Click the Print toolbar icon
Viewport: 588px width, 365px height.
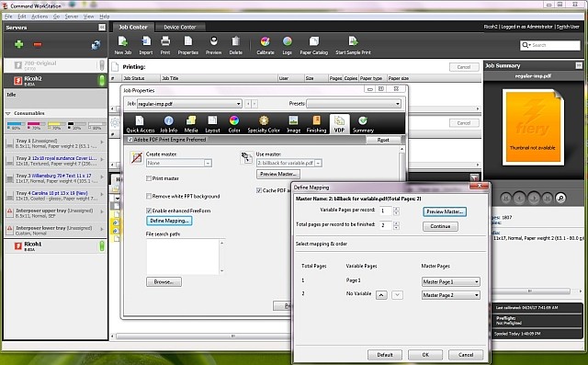coord(165,45)
